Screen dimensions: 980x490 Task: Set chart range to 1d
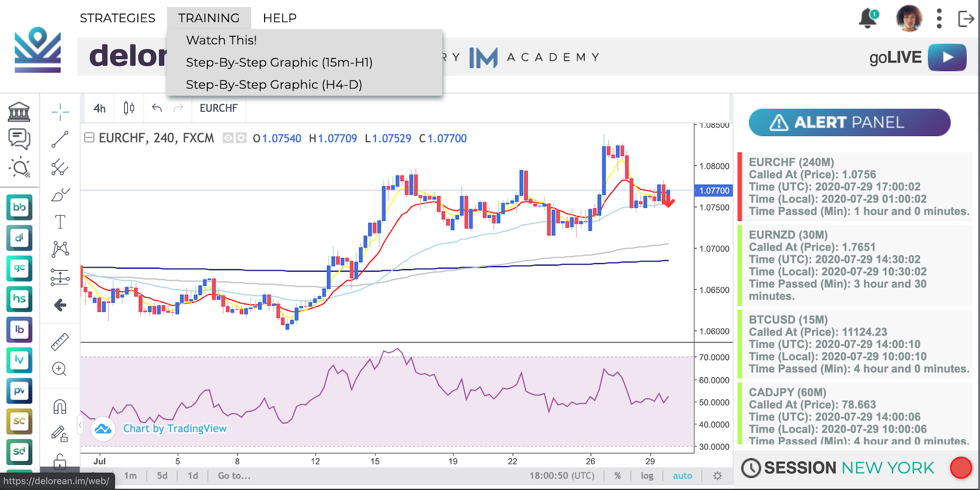193,475
